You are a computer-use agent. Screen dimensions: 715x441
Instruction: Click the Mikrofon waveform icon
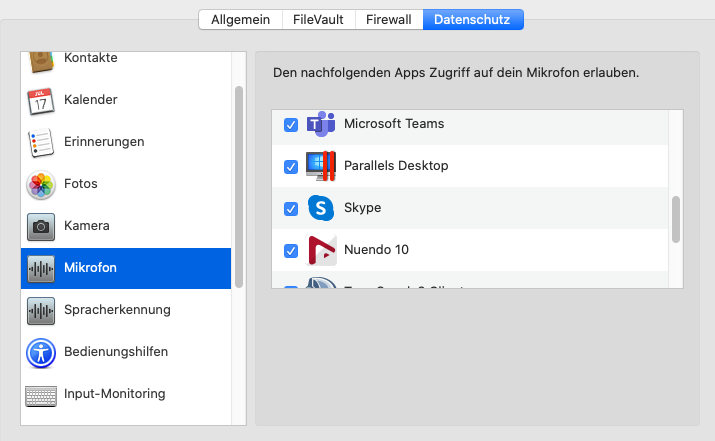(x=41, y=269)
